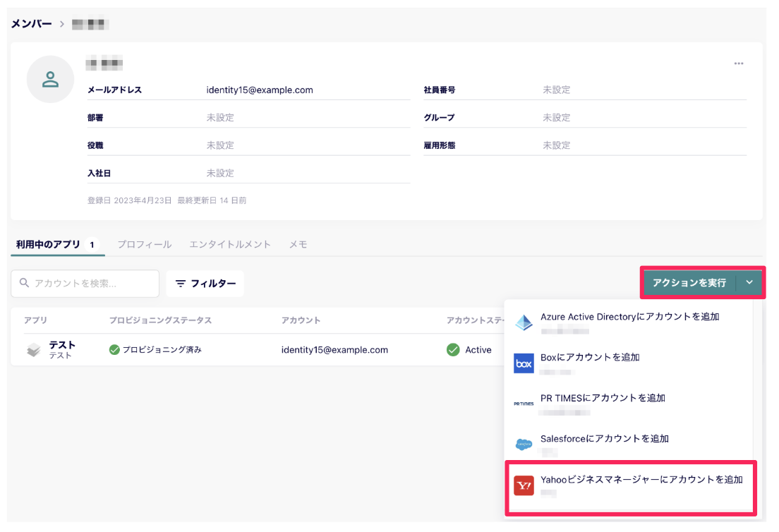The height and width of the screenshot is (532, 779).
Task: Click the Salesforce cloud logo icon
Action: click(524, 444)
